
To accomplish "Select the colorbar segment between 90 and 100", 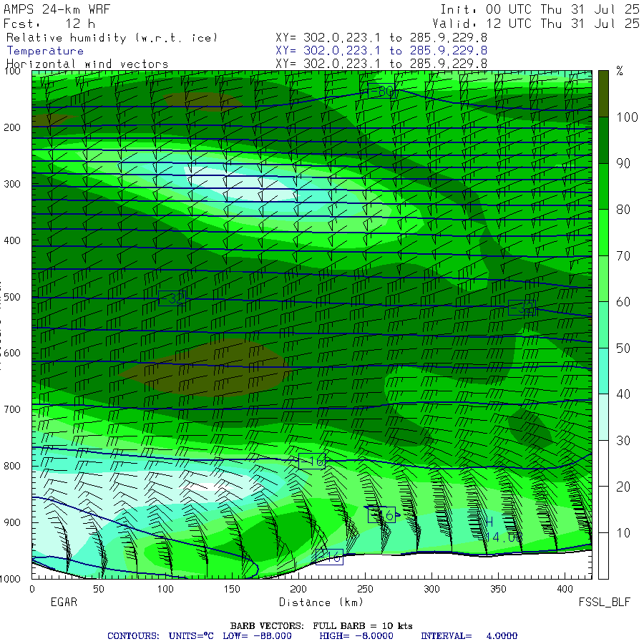I will coord(603,140).
